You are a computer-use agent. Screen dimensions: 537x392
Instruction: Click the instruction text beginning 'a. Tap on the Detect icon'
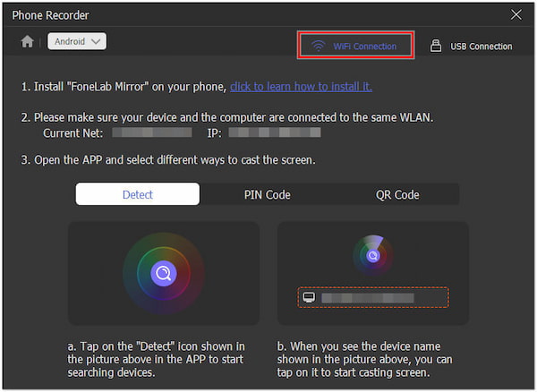pos(156,359)
